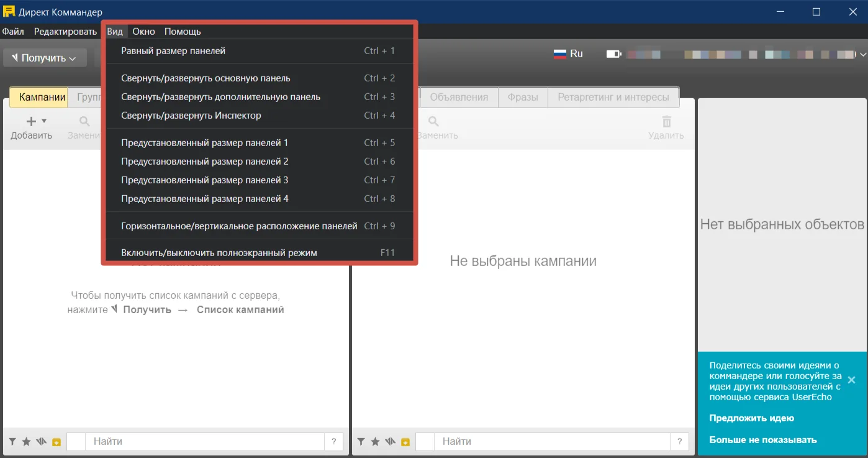Screen dimensions: 868x458
Task: Click the yellow archive icon in left panel
Action: (x=57, y=442)
